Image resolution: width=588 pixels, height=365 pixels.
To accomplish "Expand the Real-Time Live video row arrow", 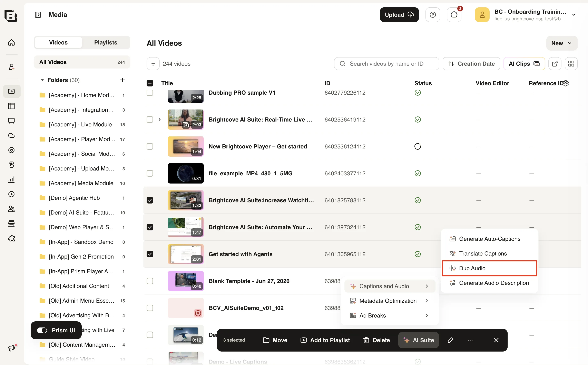I will pyautogui.click(x=159, y=119).
